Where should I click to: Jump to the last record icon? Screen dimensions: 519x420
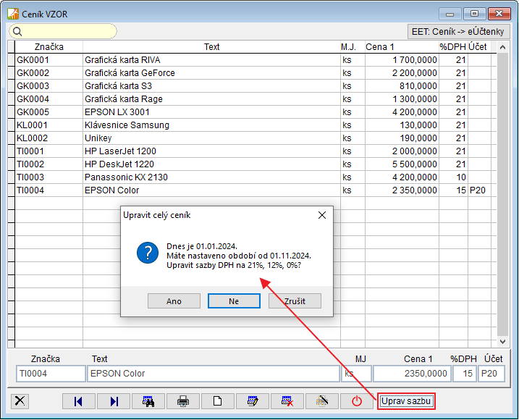click(x=114, y=401)
